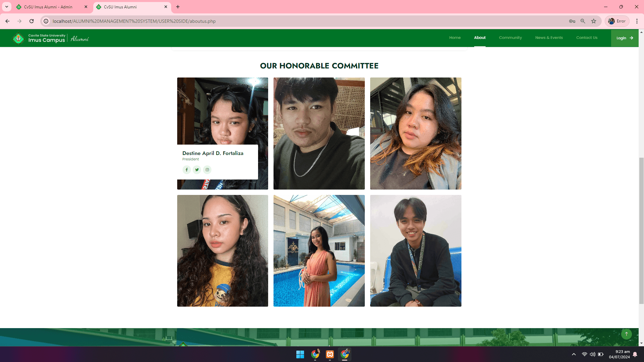This screenshot has width=644, height=362.
Task: Expand hidden icons in the system tray
Action: click(574, 354)
